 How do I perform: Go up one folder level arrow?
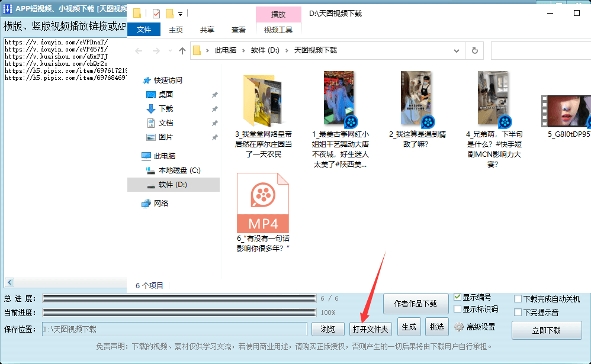coord(182,50)
